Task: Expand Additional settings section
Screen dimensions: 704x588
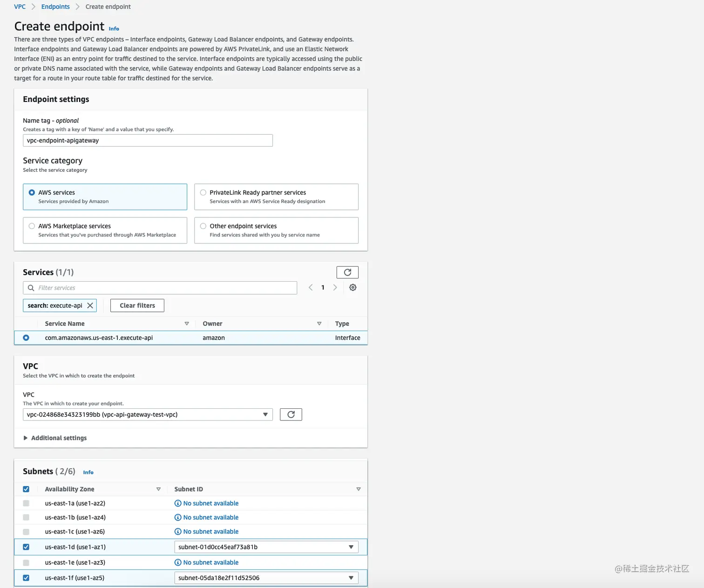Action: pyautogui.click(x=55, y=438)
